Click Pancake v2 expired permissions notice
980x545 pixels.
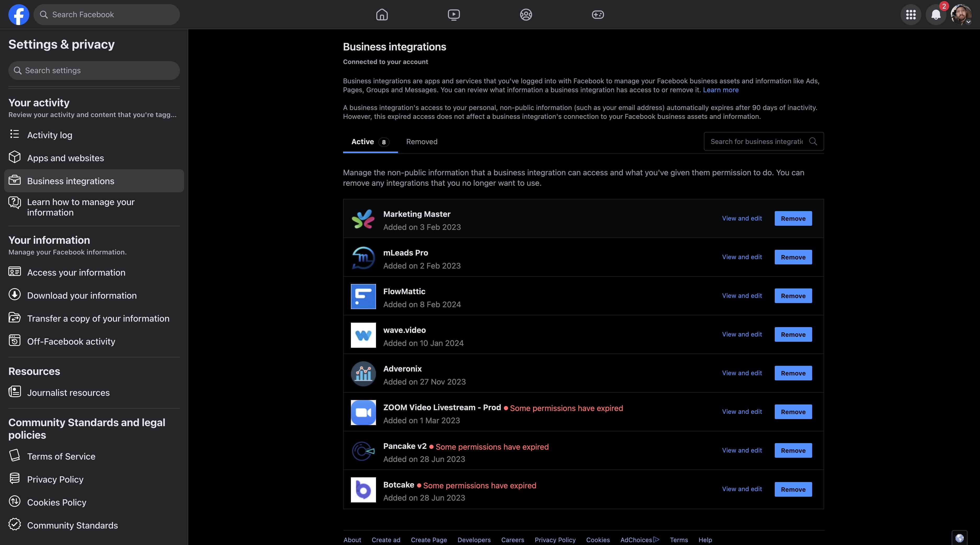[x=489, y=447]
